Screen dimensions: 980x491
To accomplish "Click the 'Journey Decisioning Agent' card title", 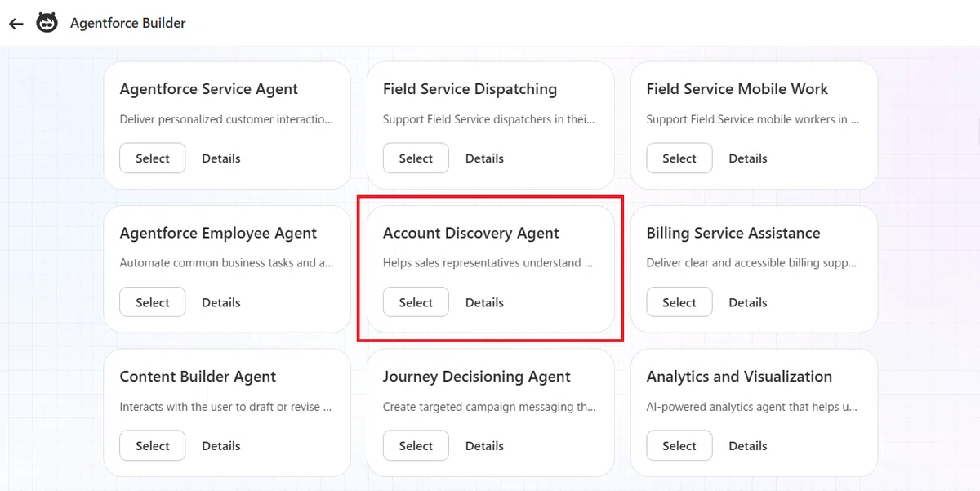I will [x=477, y=377].
